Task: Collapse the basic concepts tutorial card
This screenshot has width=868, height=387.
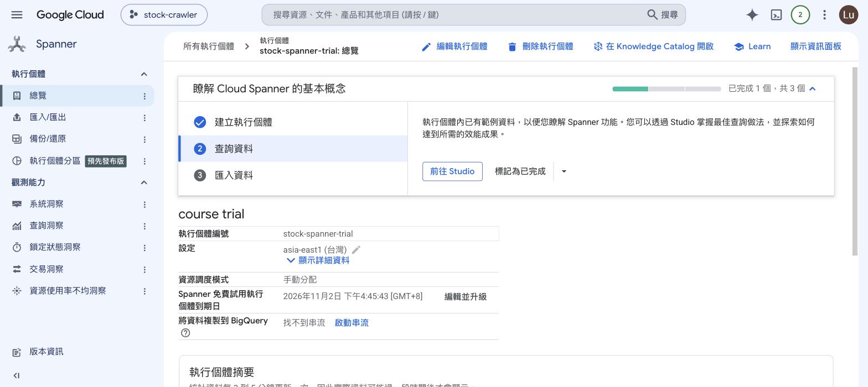Action: (x=813, y=88)
